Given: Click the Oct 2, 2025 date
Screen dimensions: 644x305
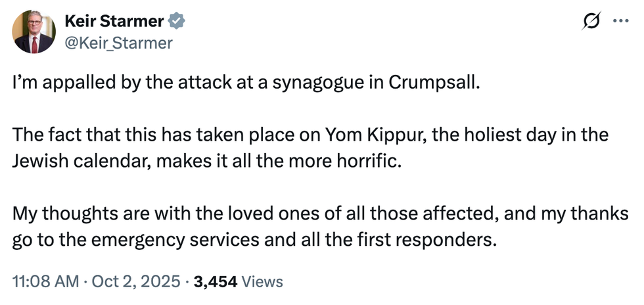Looking at the screenshot, I should coord(135,282).
